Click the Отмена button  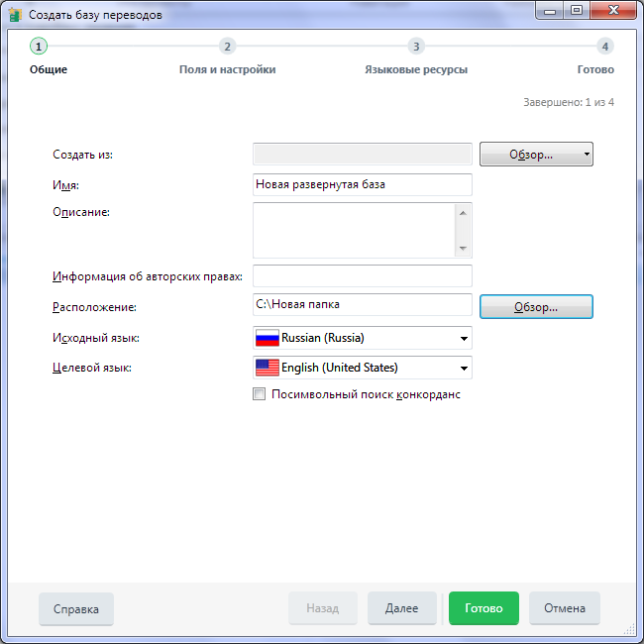coord(565,608)
